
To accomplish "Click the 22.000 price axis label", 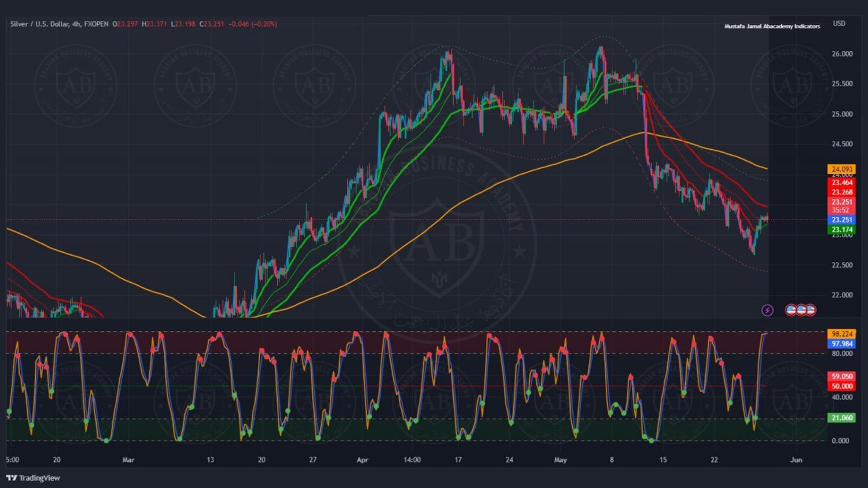I will tap(842, 295).
